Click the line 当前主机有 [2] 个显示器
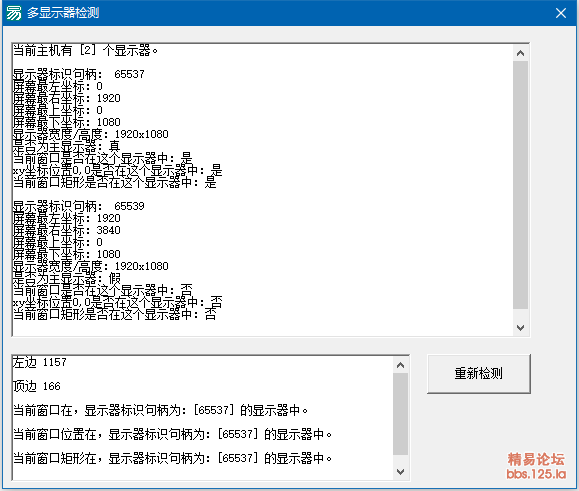The width and height of the screenshot is (579, 491). [85, 50]
